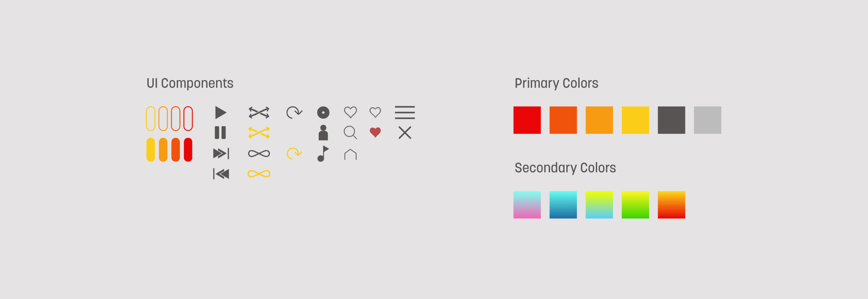Select the yellow shuffle arrows icon
This screenshot has height=299, width=868.
tap(259, 133)
